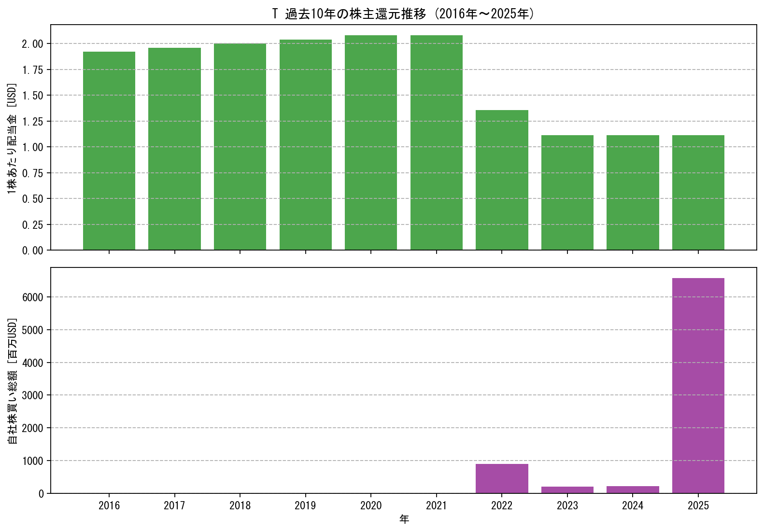The width and height of the screenshot is (764, 532).
Task: Select the '1.50' dividend axis tick label
Action: [x=33, y=96]
